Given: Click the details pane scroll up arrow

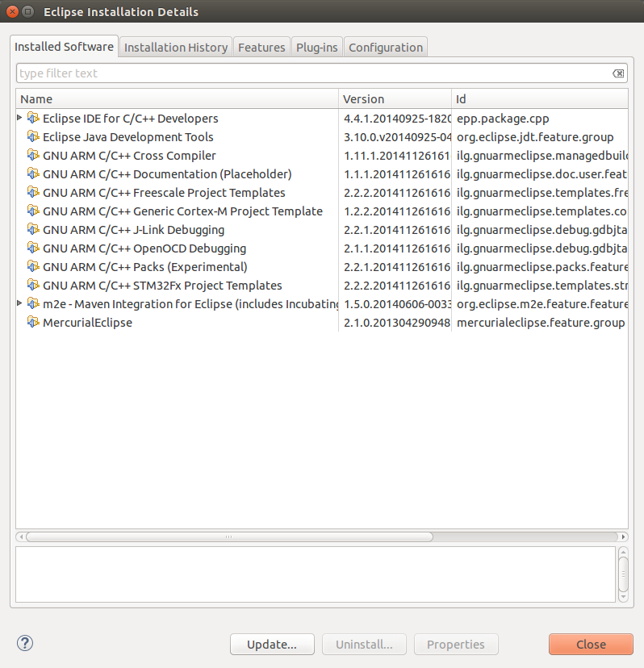Looking at the screenshot, I should tap(623, 552).
